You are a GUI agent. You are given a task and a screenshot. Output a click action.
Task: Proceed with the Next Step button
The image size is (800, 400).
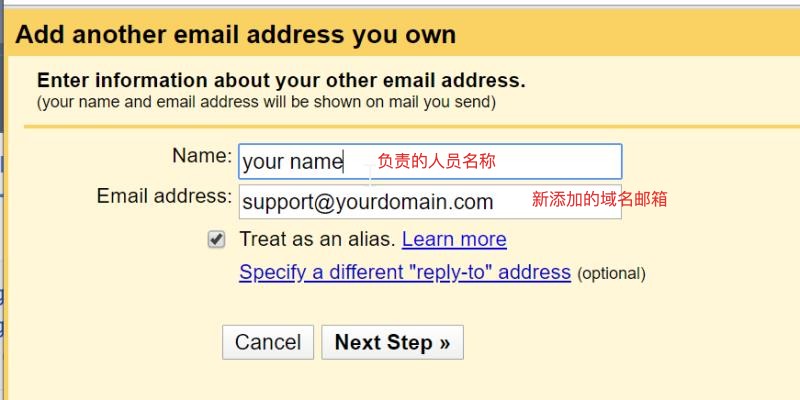point(392,342)
